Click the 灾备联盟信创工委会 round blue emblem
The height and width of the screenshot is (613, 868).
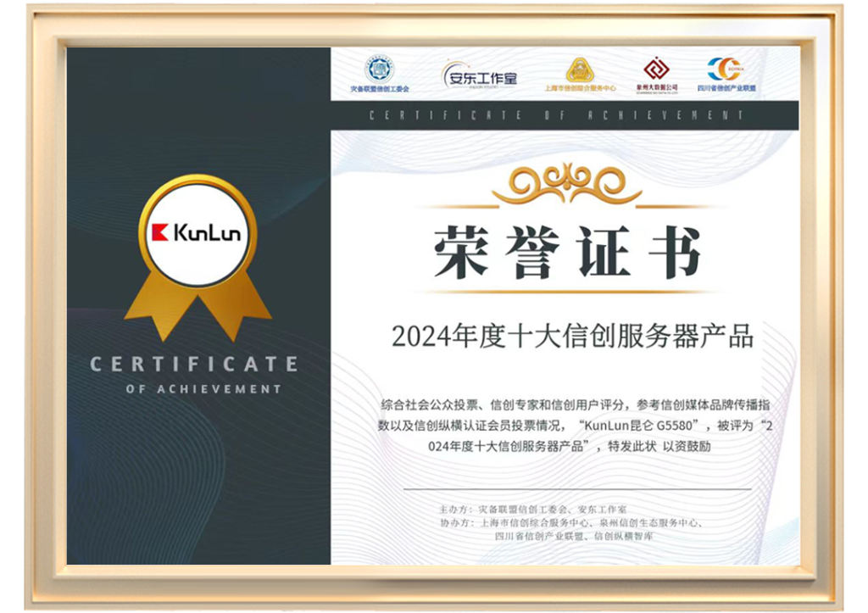[380, 70]
